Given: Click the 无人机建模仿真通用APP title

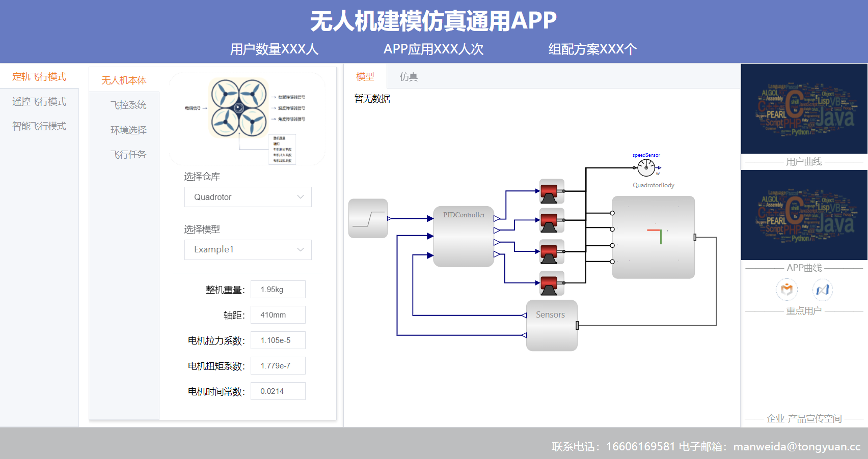Looking at the screenshot, I should pyautogui.click(x=433, y=21).
